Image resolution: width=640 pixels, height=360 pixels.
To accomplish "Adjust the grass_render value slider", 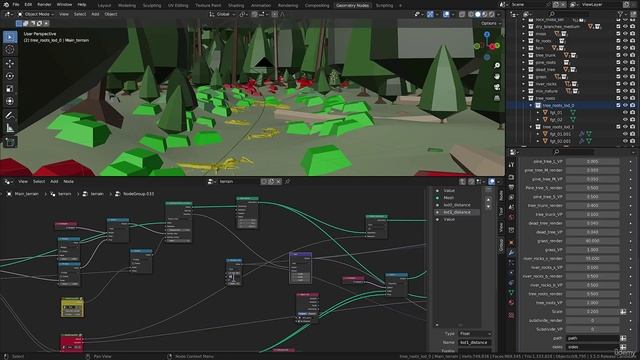I will coord(592,241).
